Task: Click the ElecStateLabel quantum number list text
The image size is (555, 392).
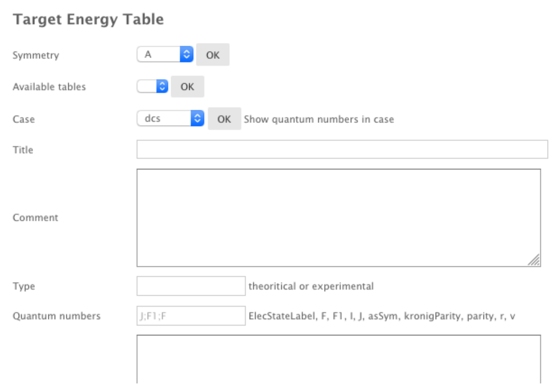Action: coord(382,316)
